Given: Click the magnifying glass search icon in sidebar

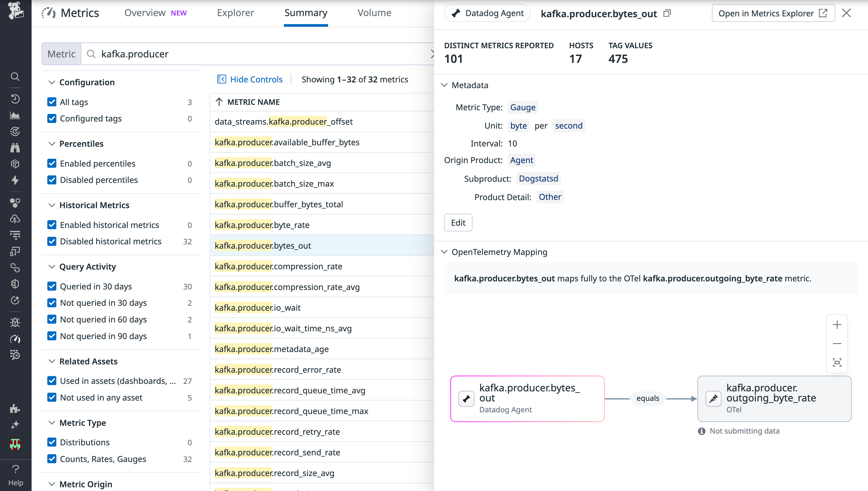Looking at the screenshot, I should (15, 77).
